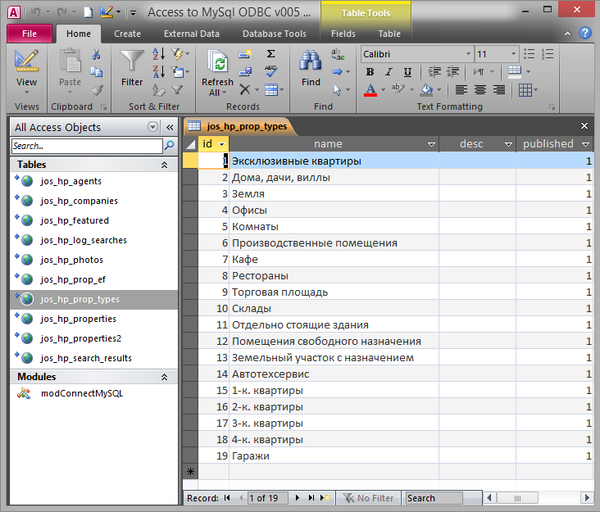Click the Format Painter brush icon

97,90
